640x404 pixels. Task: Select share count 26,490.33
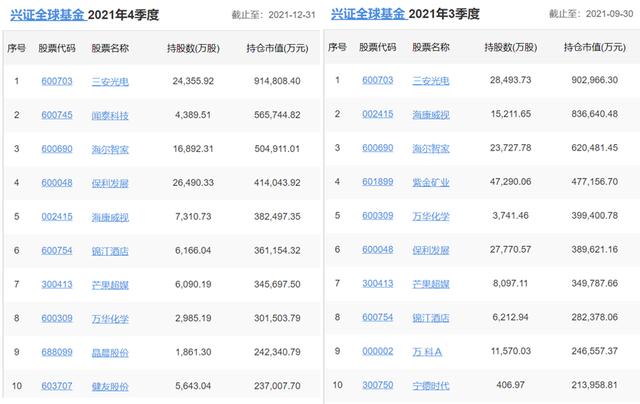[193, 183]
